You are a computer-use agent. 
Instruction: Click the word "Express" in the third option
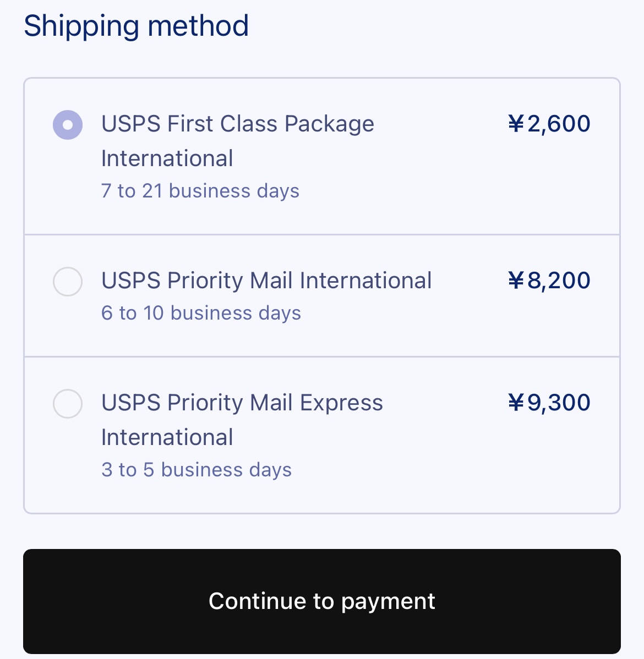pyautogui.click(x=341, y=403)
